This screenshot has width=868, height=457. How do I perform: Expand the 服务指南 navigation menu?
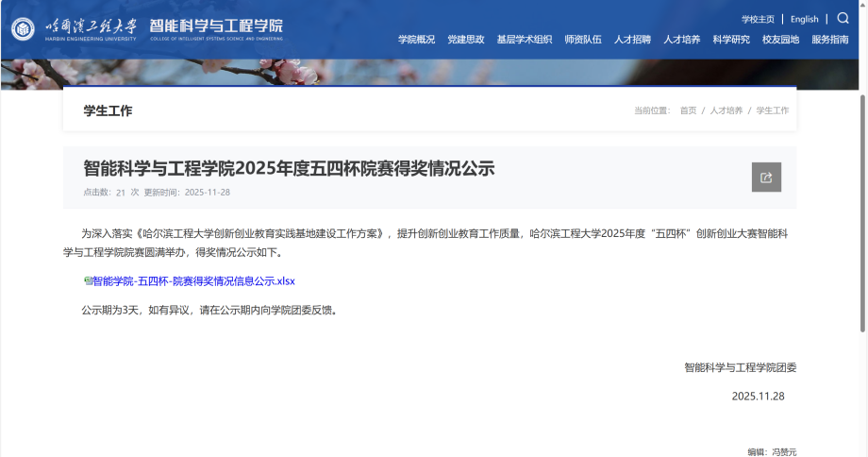point(830,40)
